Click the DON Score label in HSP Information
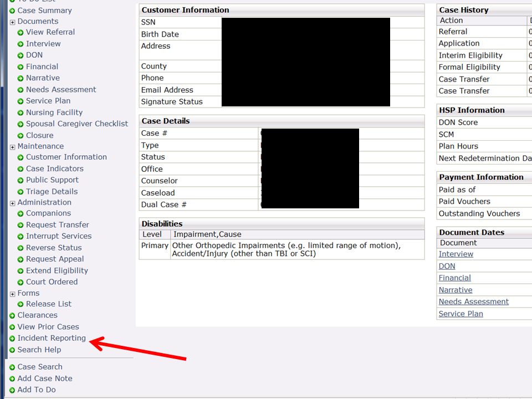 pos(458,122)
